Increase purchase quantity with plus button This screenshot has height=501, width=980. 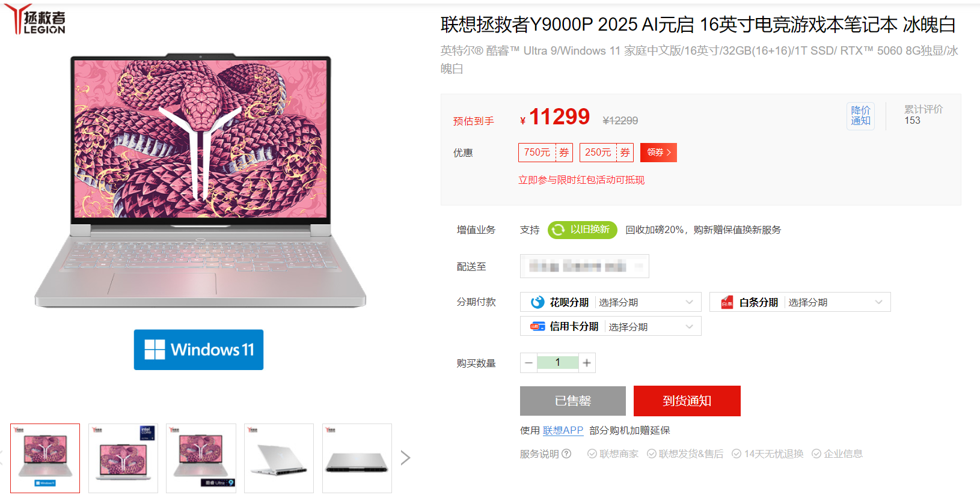point(587,363)
